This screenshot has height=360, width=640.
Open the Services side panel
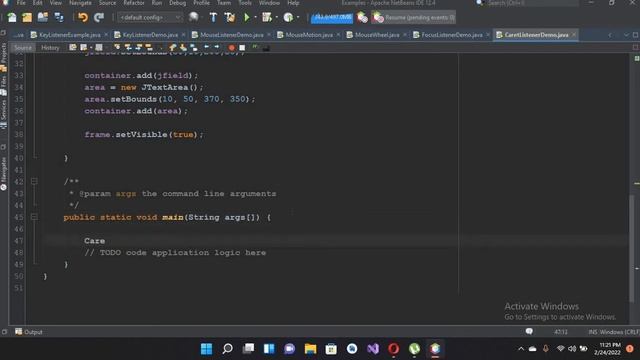(x=4, y=115)
